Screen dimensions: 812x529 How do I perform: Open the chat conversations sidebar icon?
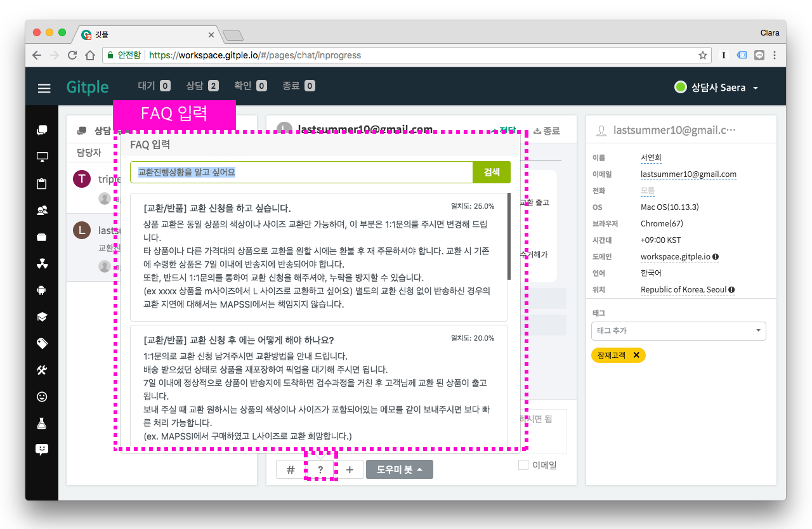pos(42,130)
